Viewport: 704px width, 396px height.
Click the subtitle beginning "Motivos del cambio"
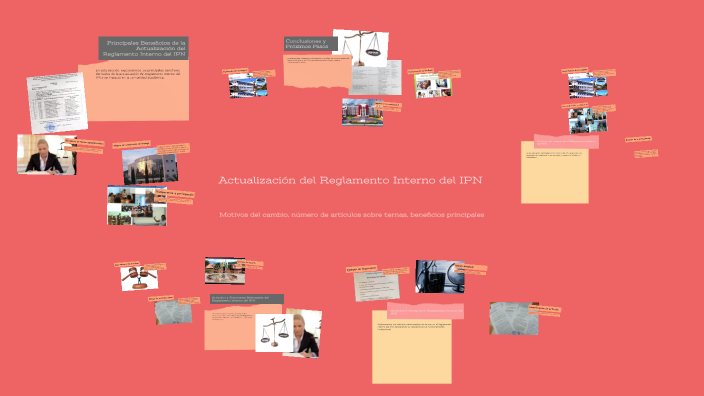[352, 215]
